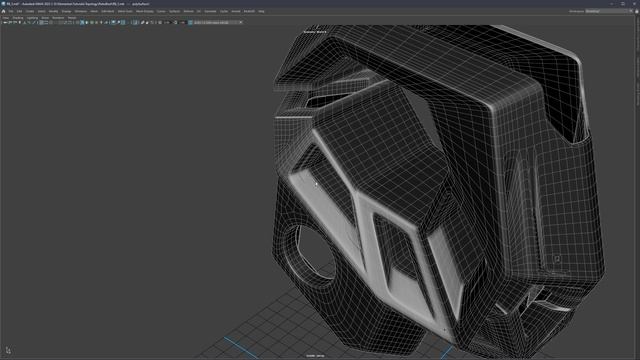640x360 pixels.
Task: Click the Symmetry World X viewport label
Action: click(315, 31)
